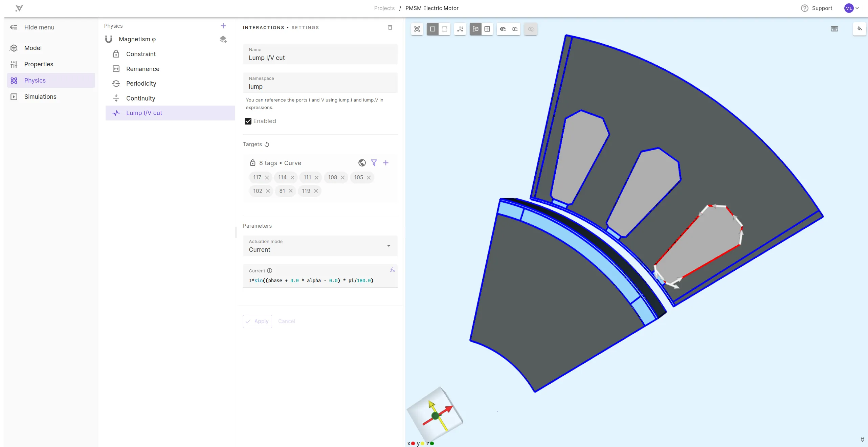Edit the Name field Lump I/V cut
Image resolution: width=868 pixels, height=447 pixels.
(x=320, y=54)
